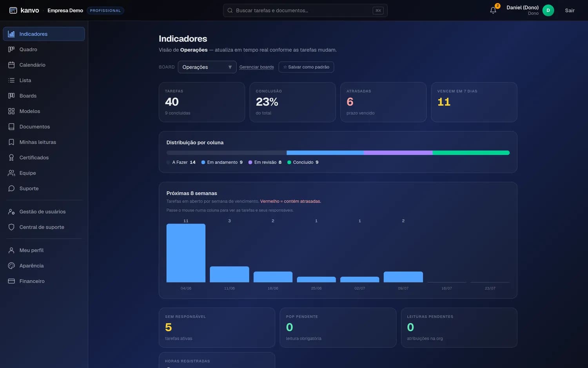Go to Quadro in the sidebar
588x368 pixels.
(x=44, y=49)
